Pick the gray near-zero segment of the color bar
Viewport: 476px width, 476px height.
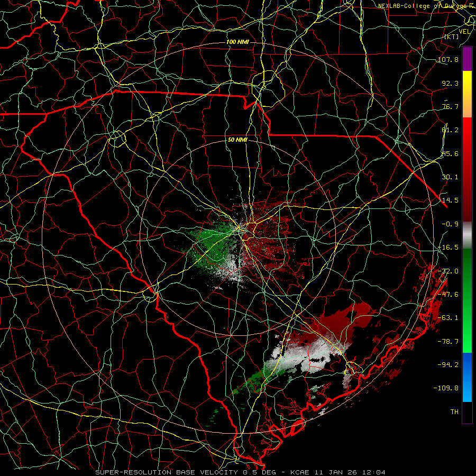(467, 235)
